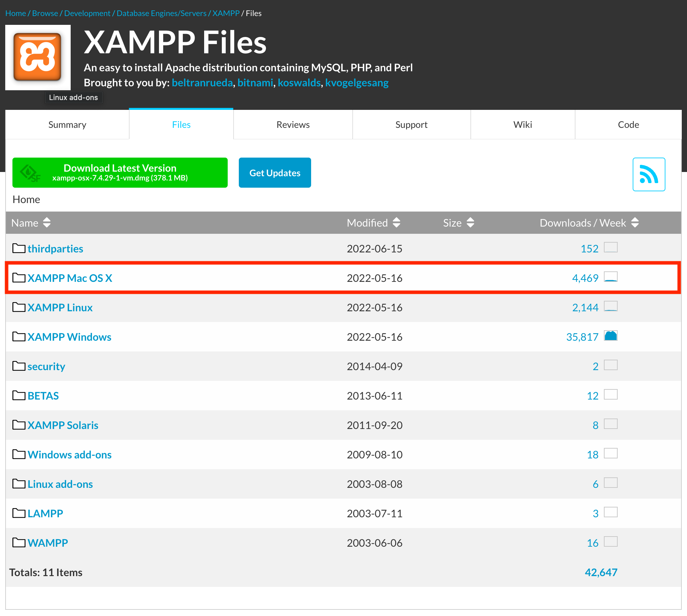Sort by Downloads / Week arrows
The height and width of the screenshot is (616, 687).
pyautogui.click(x=635, y=223)
